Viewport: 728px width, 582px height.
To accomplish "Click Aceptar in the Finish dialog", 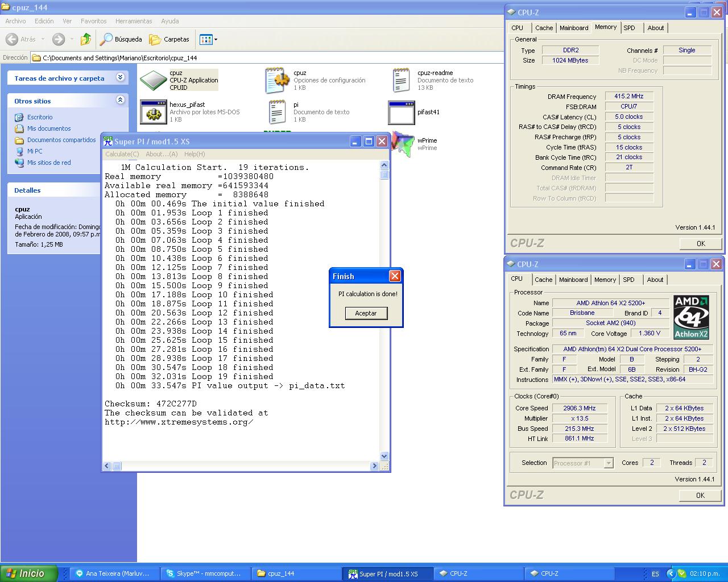I will tap(366, 313).
